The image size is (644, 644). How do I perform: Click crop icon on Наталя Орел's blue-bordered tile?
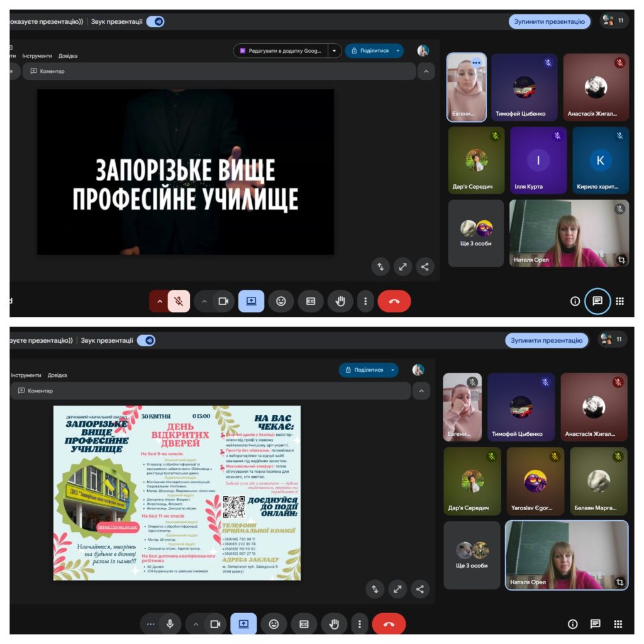[x=619, y=582]
